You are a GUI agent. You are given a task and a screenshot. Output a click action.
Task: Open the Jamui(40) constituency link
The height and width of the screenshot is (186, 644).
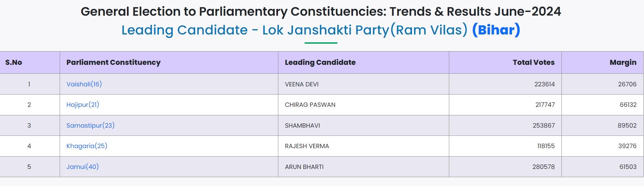pos(83,167)
